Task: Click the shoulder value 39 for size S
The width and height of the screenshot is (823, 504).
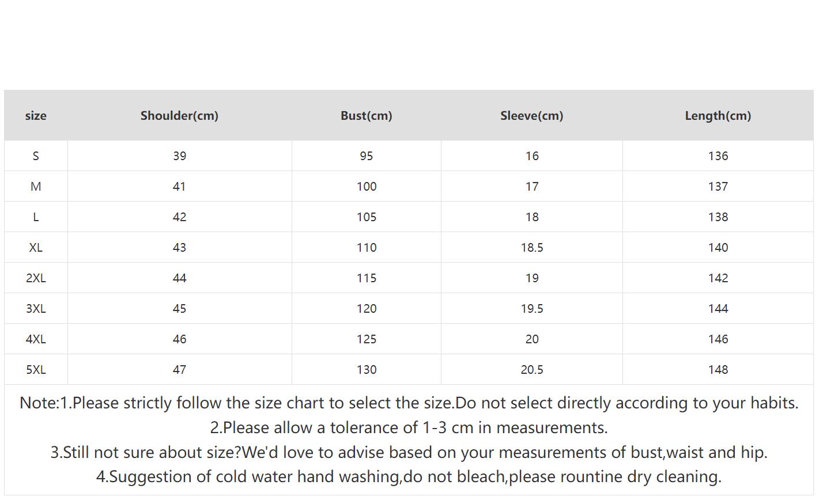Action: click(179, 156)
